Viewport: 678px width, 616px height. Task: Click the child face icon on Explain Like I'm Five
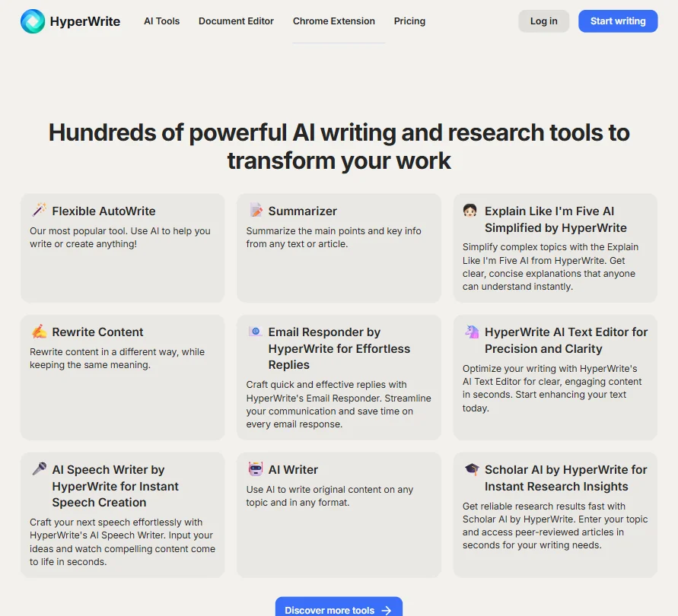[x=470, y=210]
